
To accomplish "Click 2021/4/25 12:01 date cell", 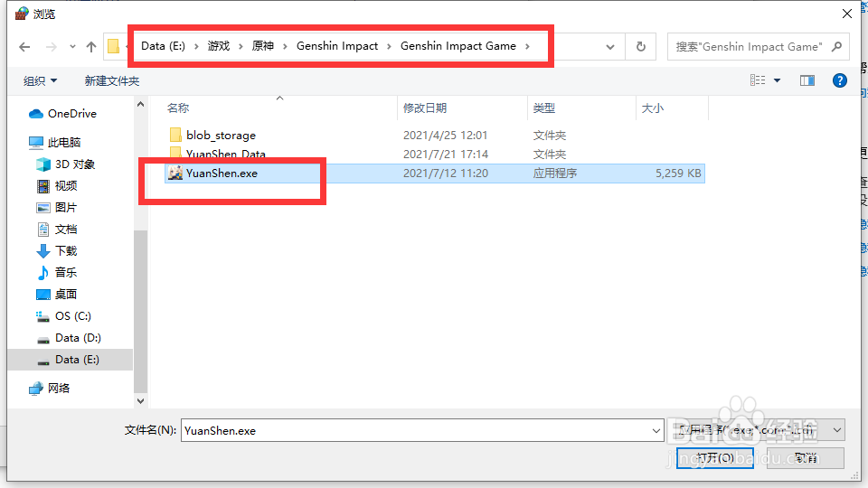I will 445,135.
